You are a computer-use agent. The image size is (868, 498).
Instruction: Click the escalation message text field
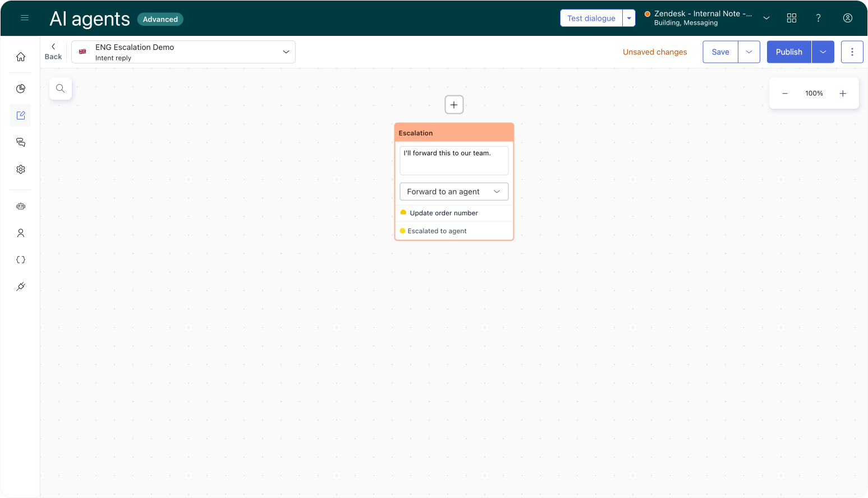453,161
